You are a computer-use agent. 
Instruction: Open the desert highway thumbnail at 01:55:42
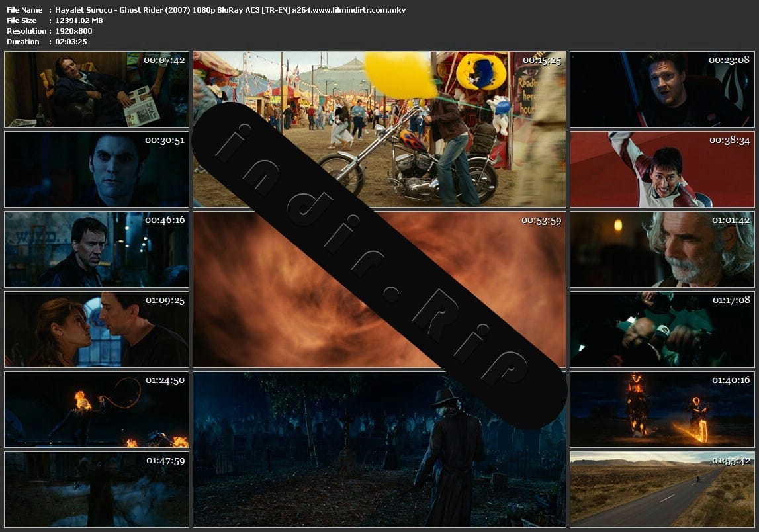662,490
